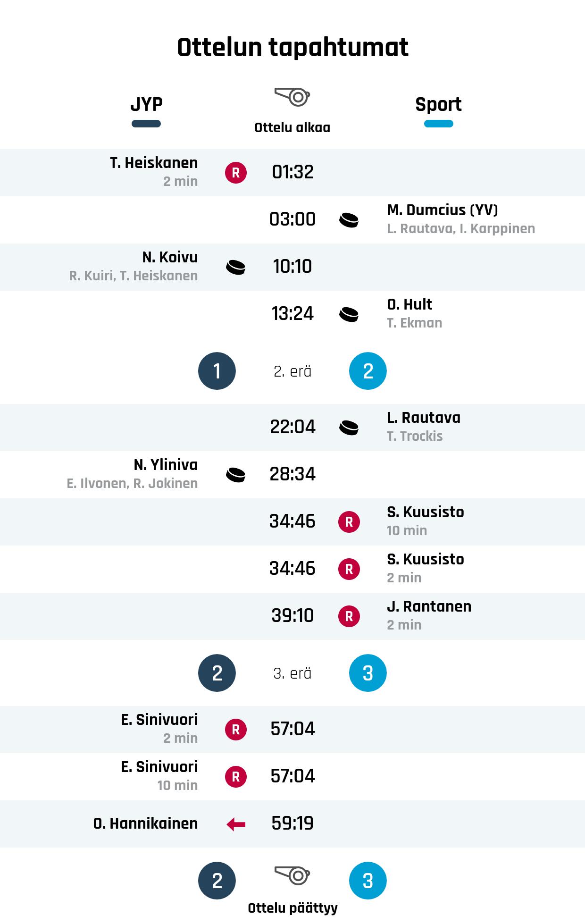
Task: Click the puck icon for N. Yliniva goal
Action: (236, 475)
